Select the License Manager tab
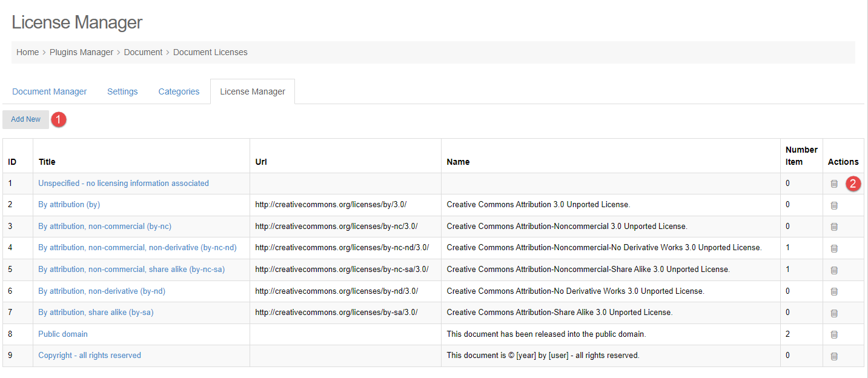The height and width of the screenshot is (378, 868). click(x=253, y=91)
